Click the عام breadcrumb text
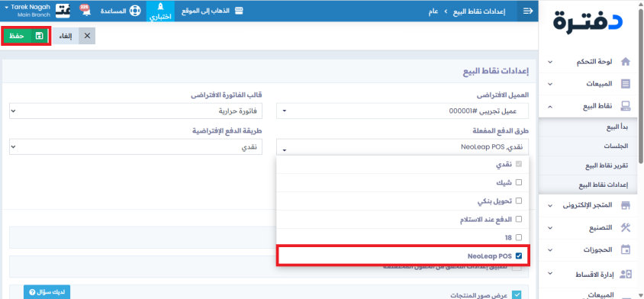Image resolution: width=644 pixels, height=299 pixels. [433, 11]
